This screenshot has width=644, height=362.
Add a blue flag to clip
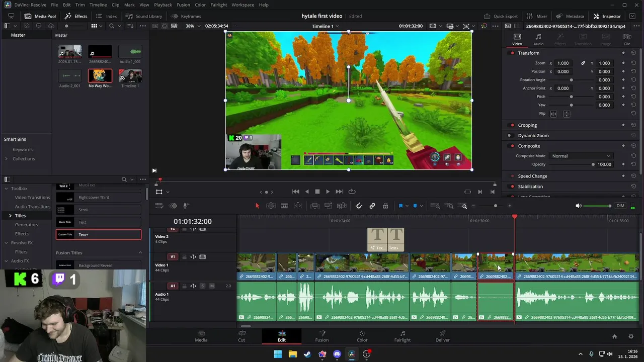click(400, 206)
